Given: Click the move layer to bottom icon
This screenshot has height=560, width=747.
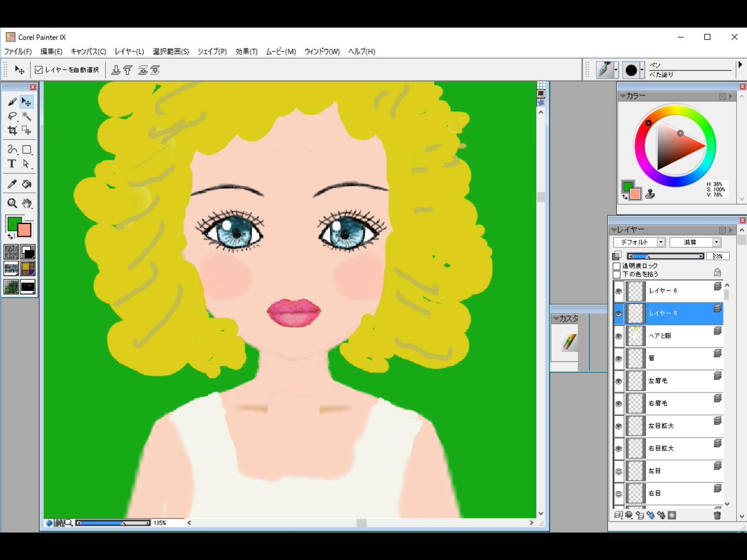Looking at the screenshot, I should 116,70.
